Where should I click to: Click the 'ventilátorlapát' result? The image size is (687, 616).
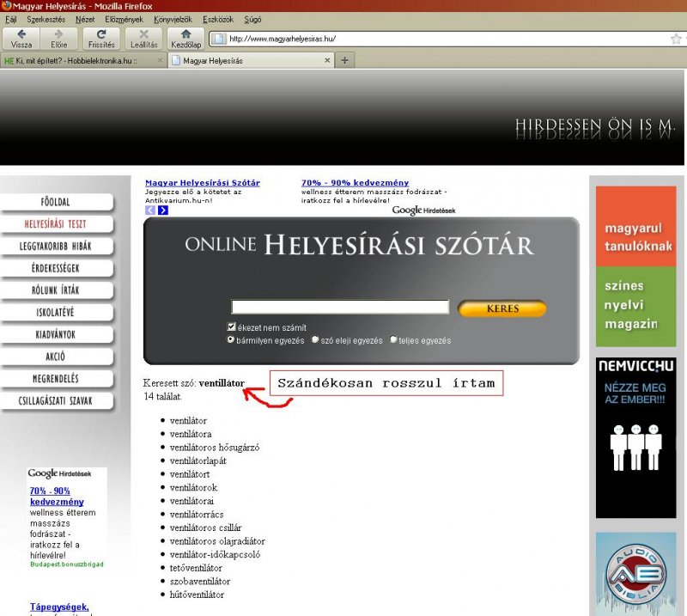(x=198, y=460)
